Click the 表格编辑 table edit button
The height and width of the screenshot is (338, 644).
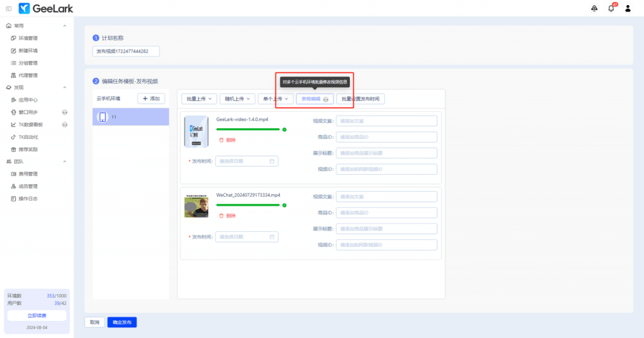coord(314,99)
